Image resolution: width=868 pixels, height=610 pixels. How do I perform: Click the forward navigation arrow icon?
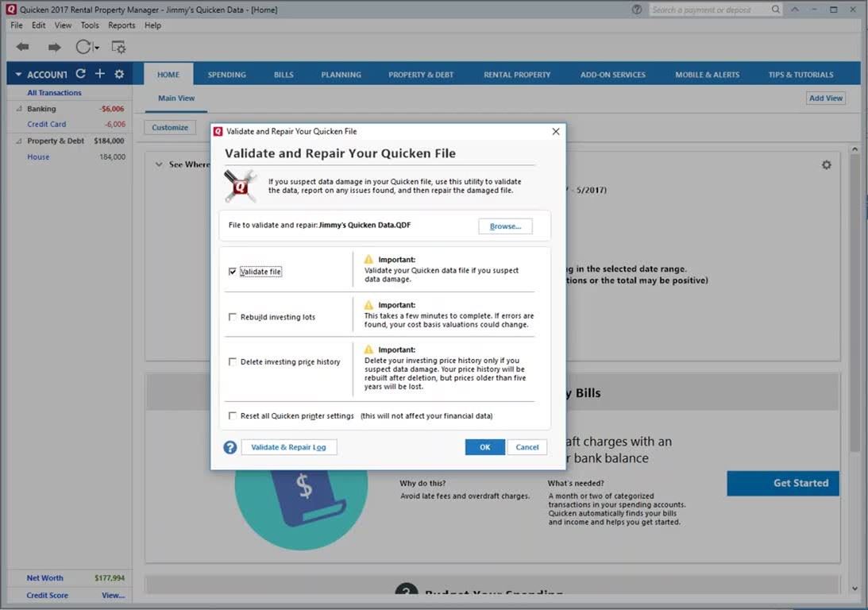tap(54, 48)
